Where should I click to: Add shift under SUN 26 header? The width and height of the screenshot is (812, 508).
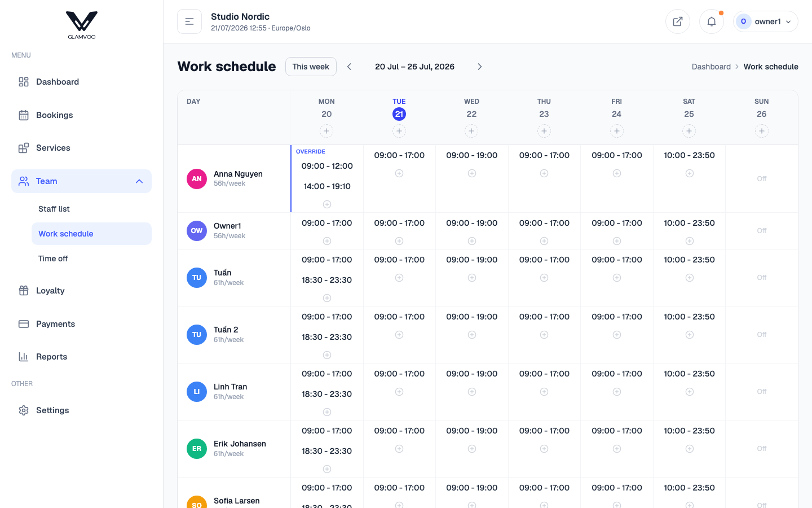coord(762,131)
